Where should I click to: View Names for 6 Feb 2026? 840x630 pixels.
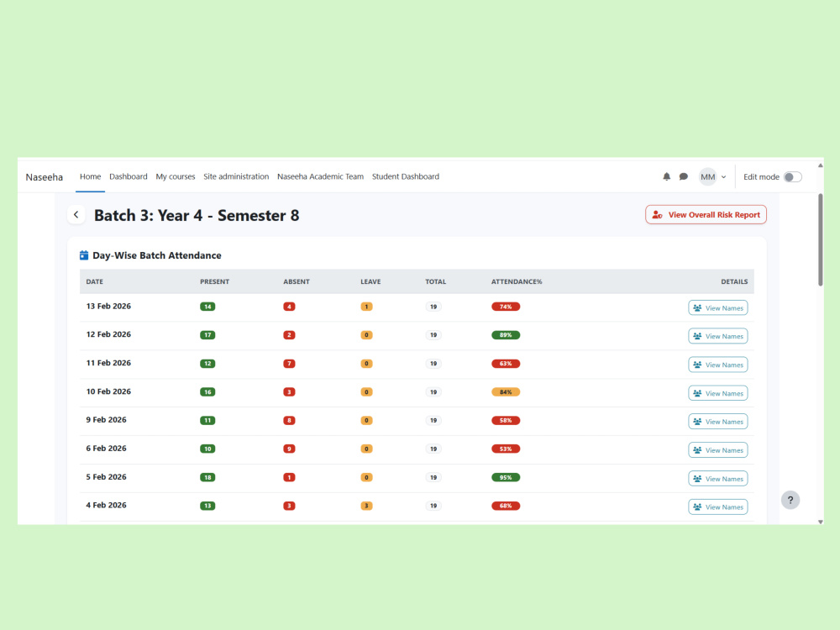[x=718, y=450]
